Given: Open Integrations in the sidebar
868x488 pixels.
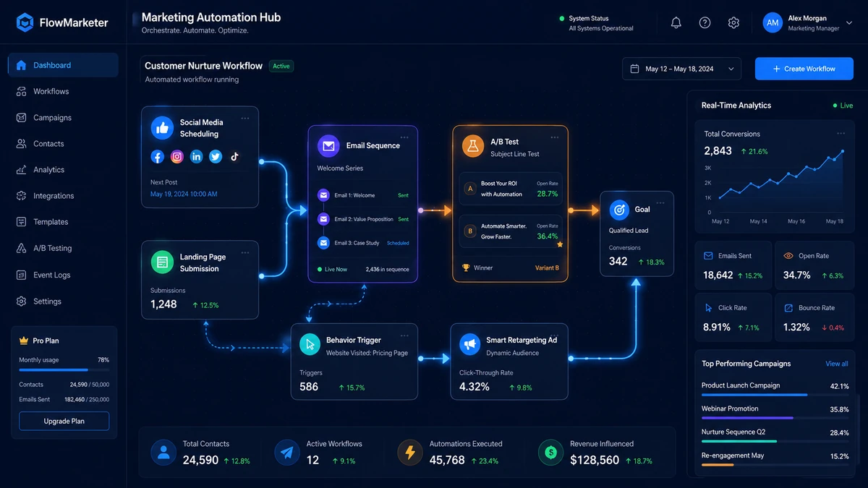Looking at the screenshot, I should [63, 195].
